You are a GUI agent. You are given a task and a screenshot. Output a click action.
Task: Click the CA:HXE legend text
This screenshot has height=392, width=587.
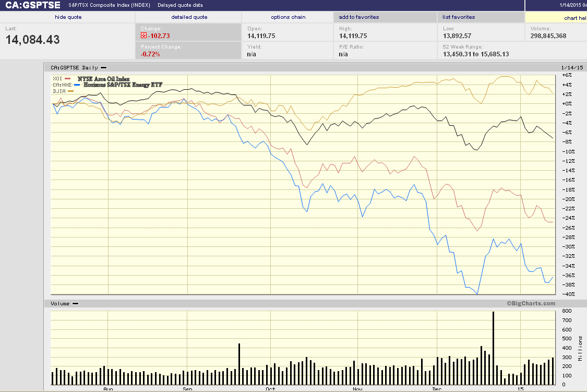pyautogui.click(x=62, y=85)
